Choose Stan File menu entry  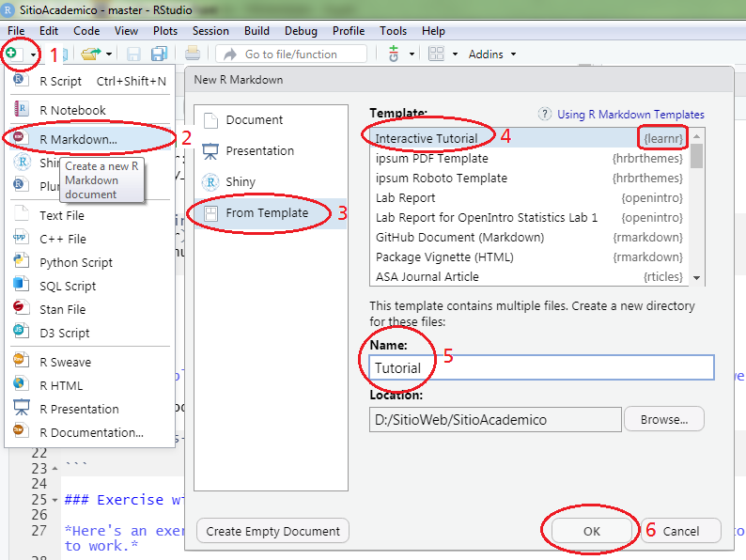[90, 310]
